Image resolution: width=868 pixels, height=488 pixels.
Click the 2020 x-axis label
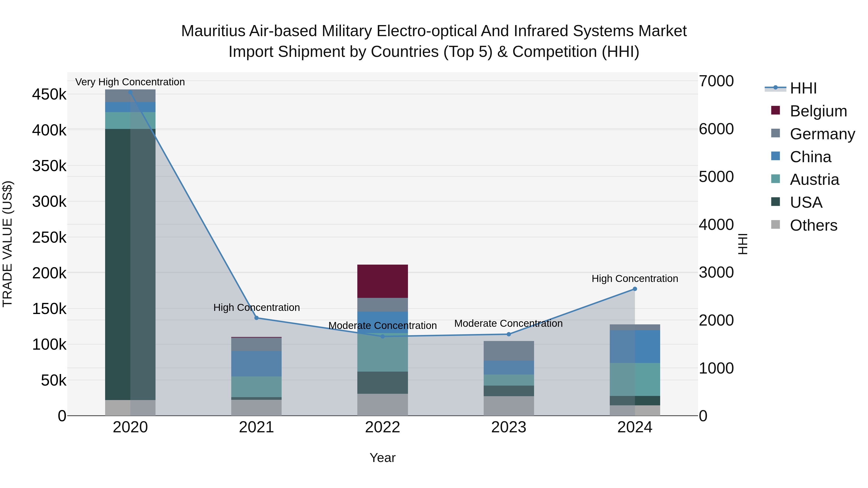pos(130,427)
